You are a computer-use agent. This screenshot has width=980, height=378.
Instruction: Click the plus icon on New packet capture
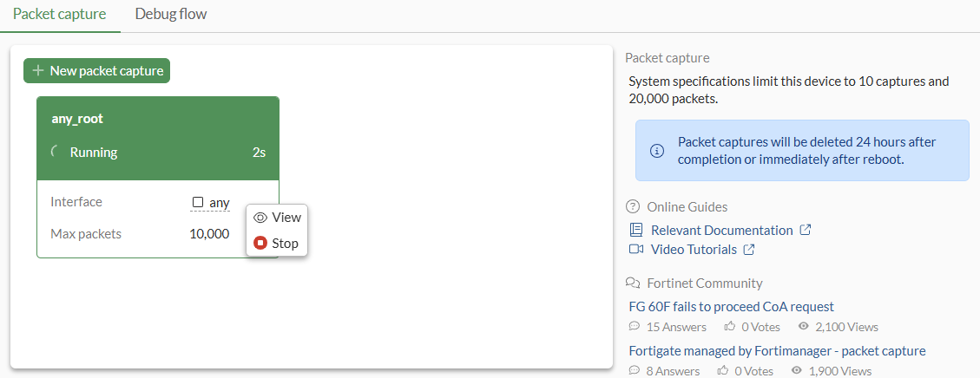coord(38,71)
